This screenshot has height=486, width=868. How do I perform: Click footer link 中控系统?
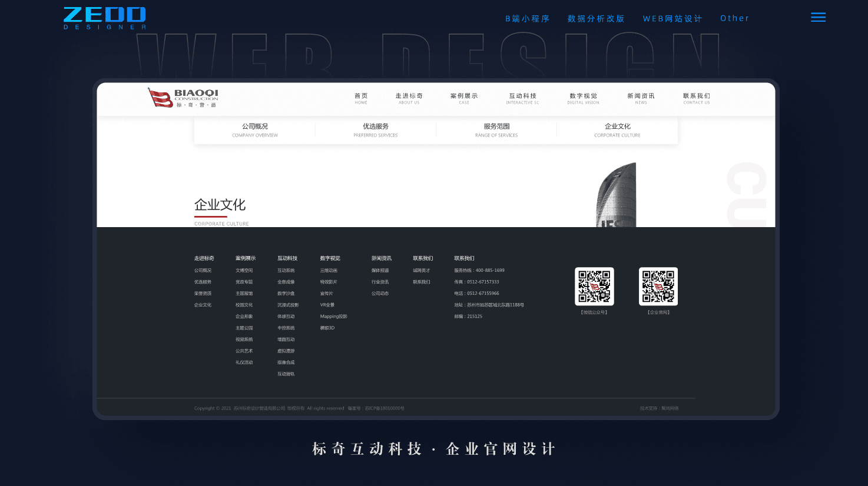click(x=286, y=328)
